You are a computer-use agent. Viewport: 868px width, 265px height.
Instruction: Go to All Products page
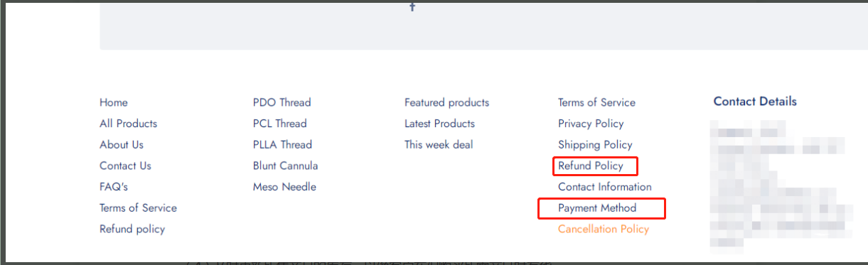pyautogui.click(x=128, y=124)
